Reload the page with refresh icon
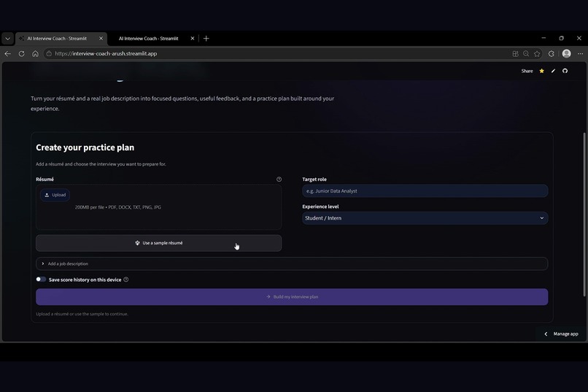 [21, 53]
